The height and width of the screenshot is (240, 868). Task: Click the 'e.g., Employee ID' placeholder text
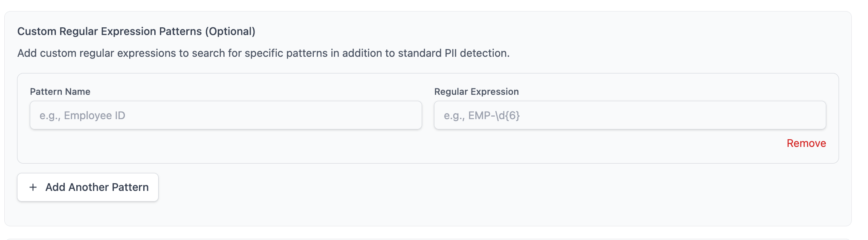pos(82,116)
